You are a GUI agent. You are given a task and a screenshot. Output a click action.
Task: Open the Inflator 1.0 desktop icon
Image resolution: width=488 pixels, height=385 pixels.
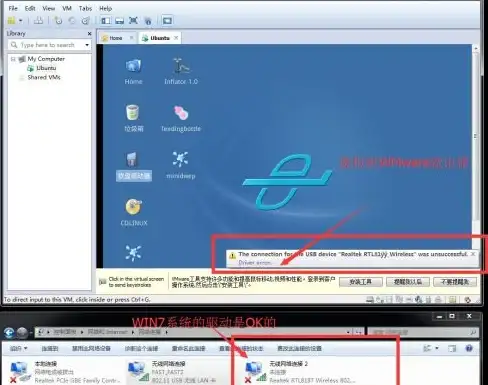(181, 71)
